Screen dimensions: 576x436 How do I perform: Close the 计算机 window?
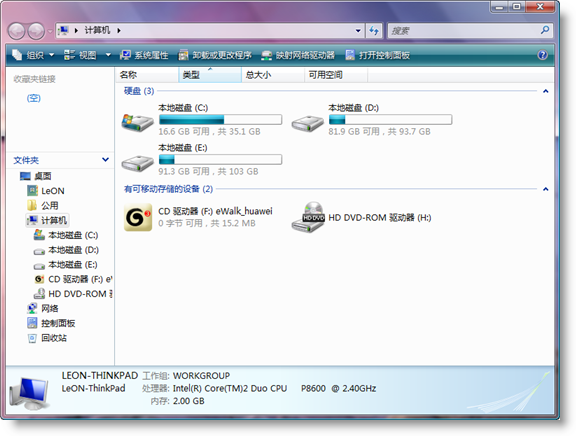click(540, 7)
